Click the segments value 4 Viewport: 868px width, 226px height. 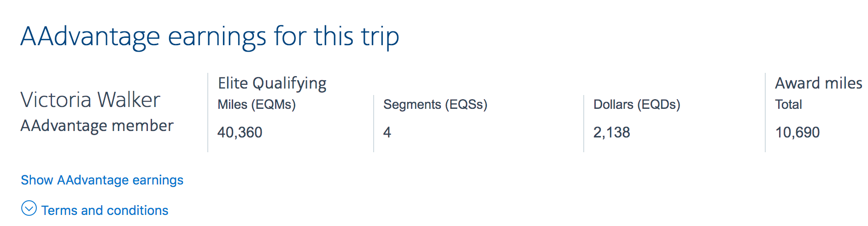(387, 132)
